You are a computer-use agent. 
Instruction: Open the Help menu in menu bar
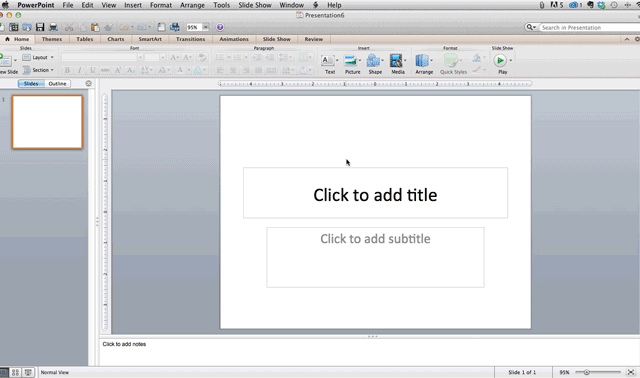click(x=334, y=5)
